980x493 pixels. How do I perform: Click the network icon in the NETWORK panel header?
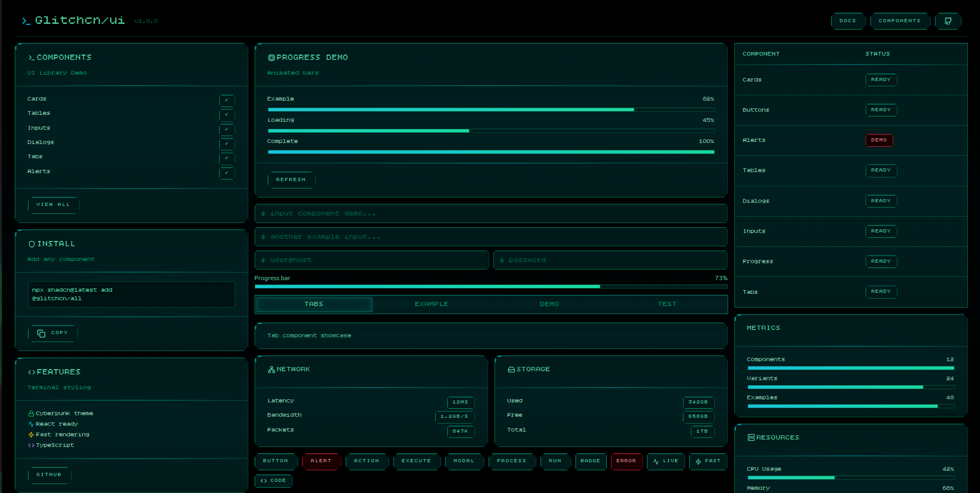[x=272, y=369]
